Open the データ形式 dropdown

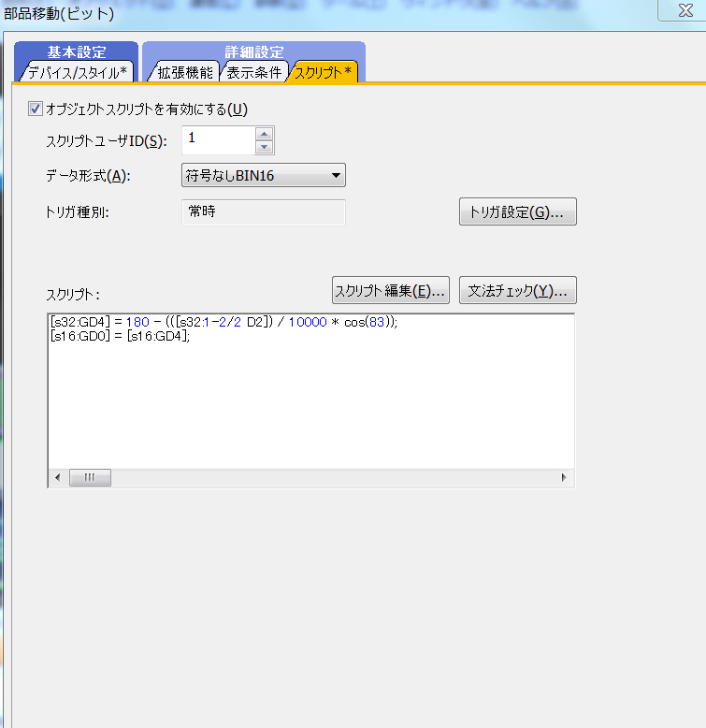pos(264,175)
